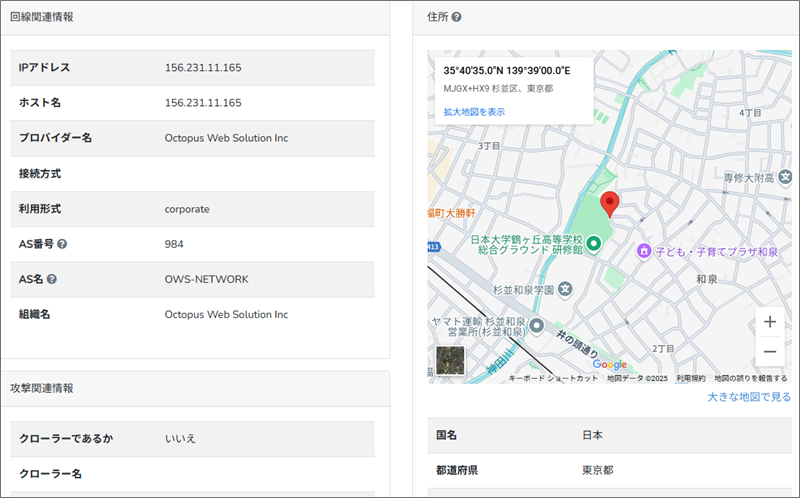Open the 利用規約 map link

(691, 378)
